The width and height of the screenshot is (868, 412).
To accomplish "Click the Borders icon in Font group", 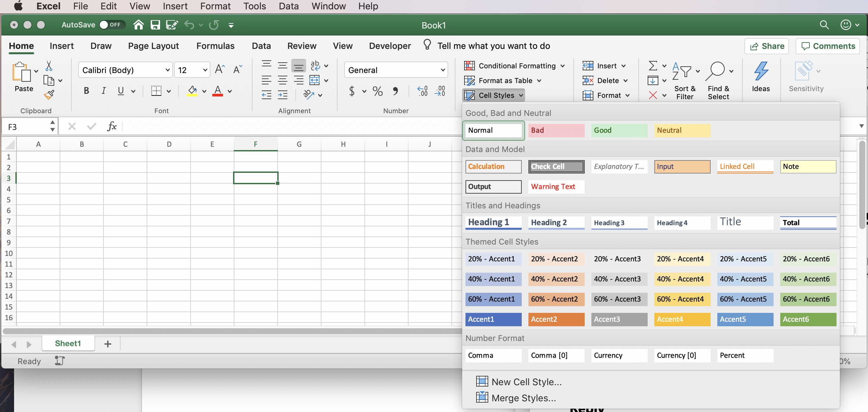I will pyautogui.click(x=156, y=90).
